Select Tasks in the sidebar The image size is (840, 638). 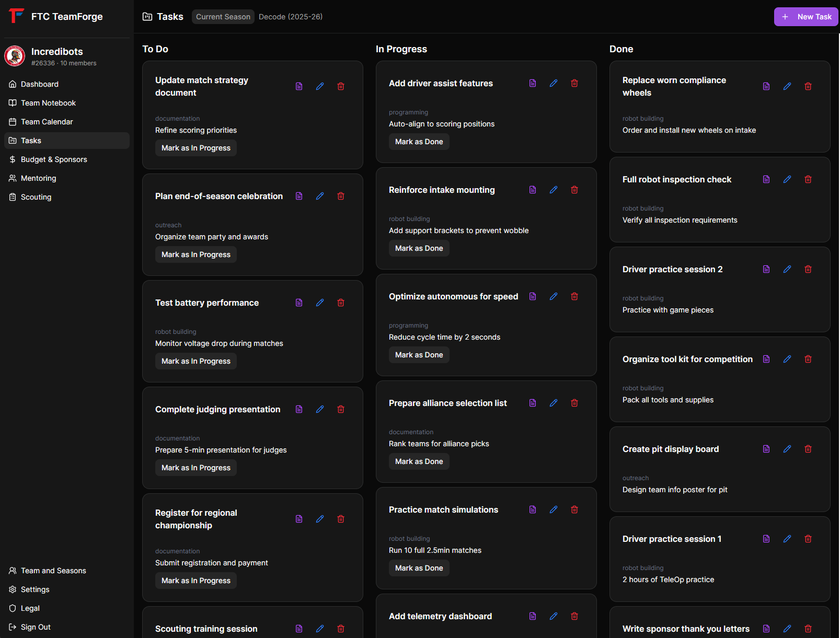click(31, 140)
